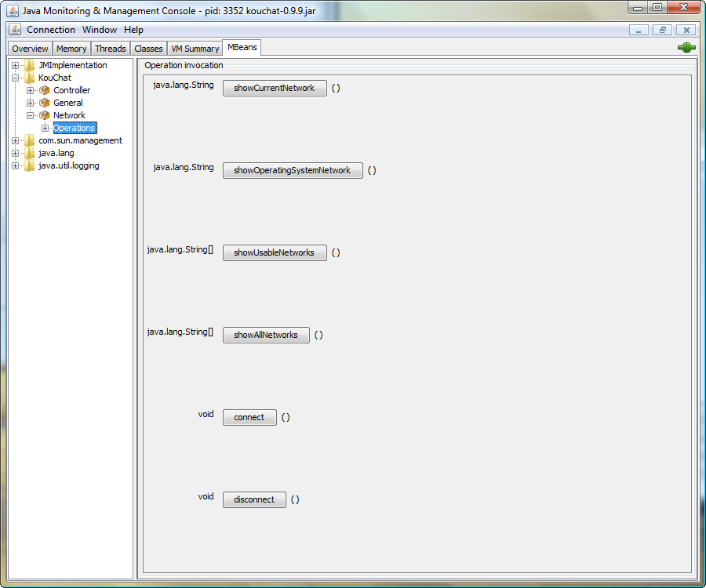This screenshot has height=588, width=706.
Task: Select the Network tree item
Action: 69,115
